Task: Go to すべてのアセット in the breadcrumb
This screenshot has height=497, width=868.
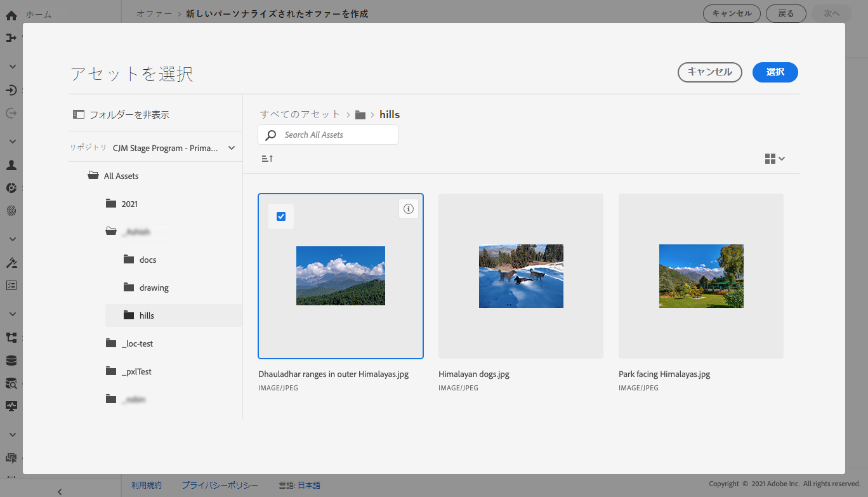Action: click(300, 114)
